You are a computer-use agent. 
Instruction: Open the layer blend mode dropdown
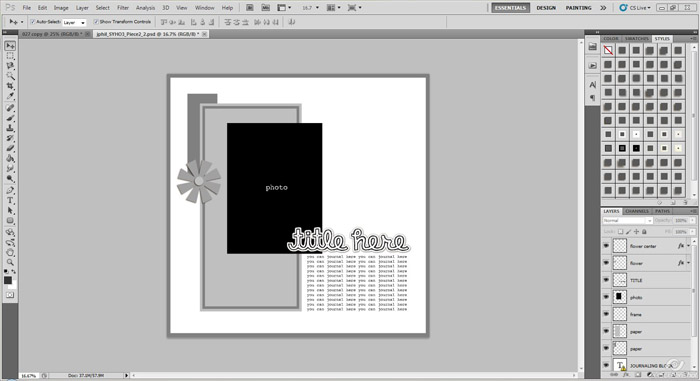pos(627,221)
